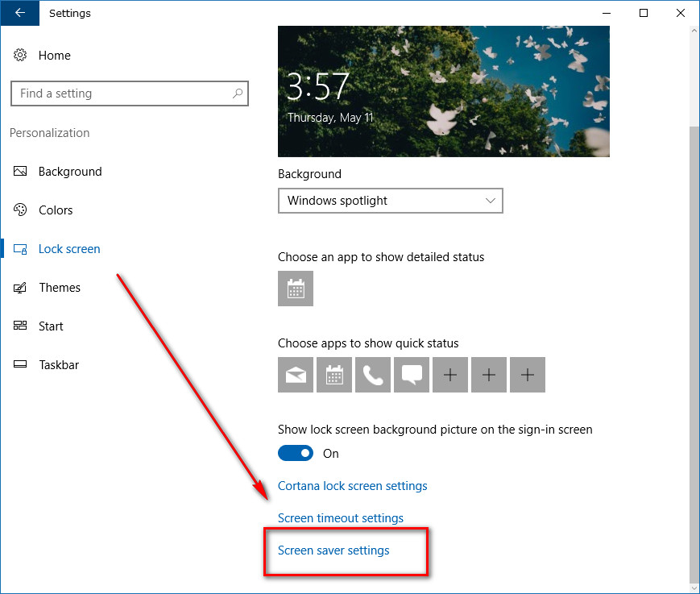Open the Background dropdown showing Windows spotlight
This screenshot has height=594, width=700.
390,201
